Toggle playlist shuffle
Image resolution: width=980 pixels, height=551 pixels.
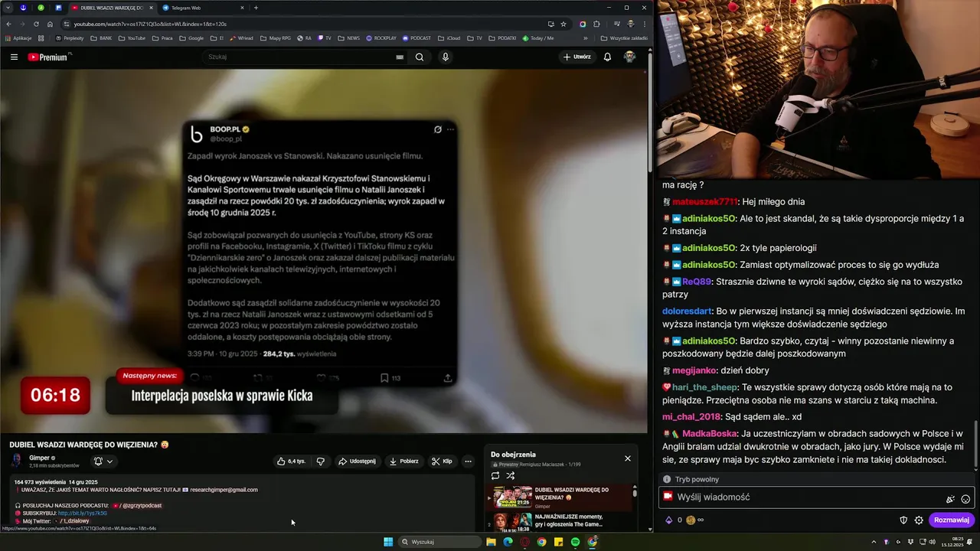(511, 475)
